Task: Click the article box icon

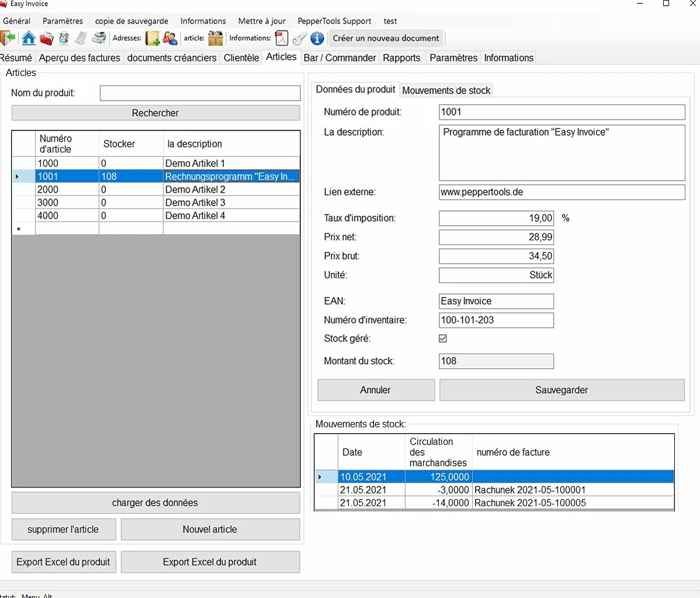Action: click(x=216, y=39)
